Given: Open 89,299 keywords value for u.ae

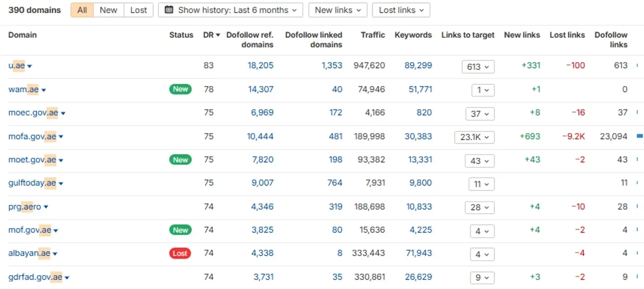Looking at the screenshot, I should (418, 66).
